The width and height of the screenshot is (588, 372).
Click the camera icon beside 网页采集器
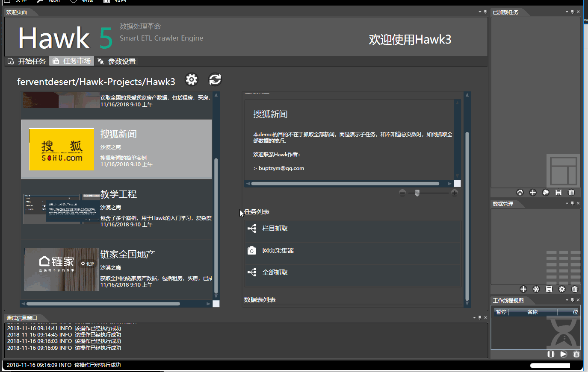click(252, 250)
